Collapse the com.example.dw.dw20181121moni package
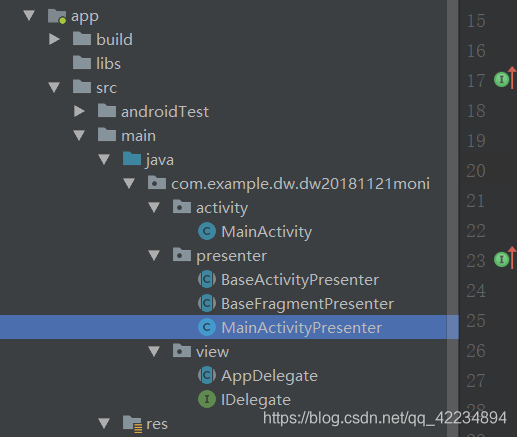The width and height of the screenshot is (517, 437). [x=129, y=184]
